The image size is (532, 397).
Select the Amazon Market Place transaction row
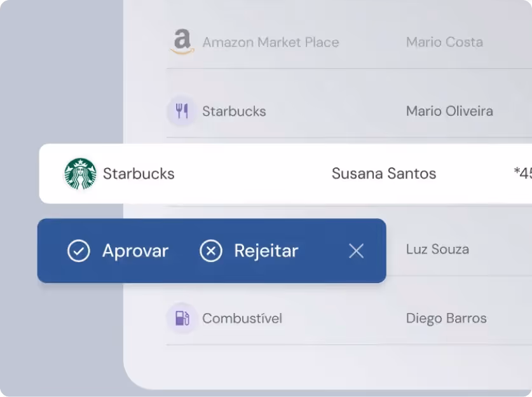318,42
